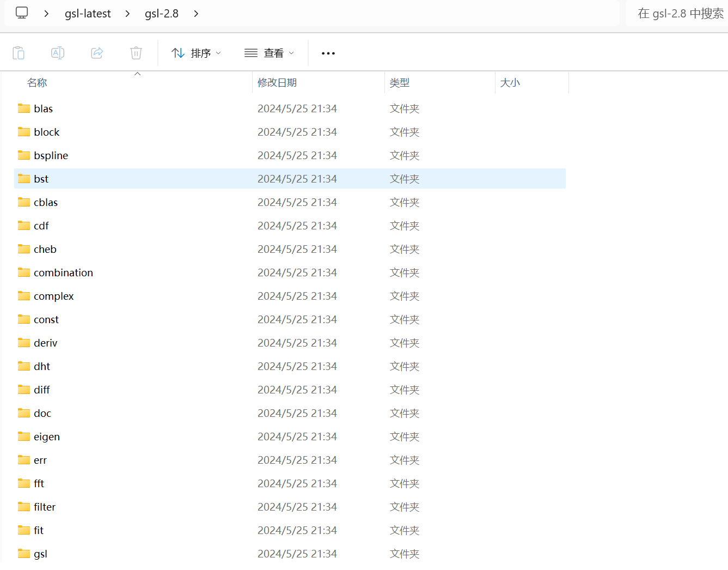Click the desktop icon in the breadcrumb bar
728x570 pixels.
(x=22, y=12)
